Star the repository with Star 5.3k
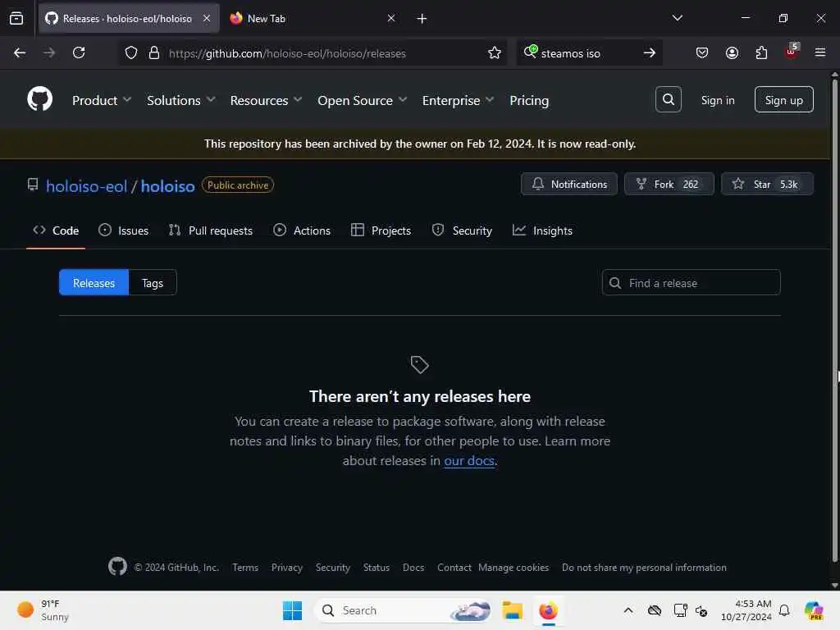This screenshot has width=840, height=630. [767, 184]
